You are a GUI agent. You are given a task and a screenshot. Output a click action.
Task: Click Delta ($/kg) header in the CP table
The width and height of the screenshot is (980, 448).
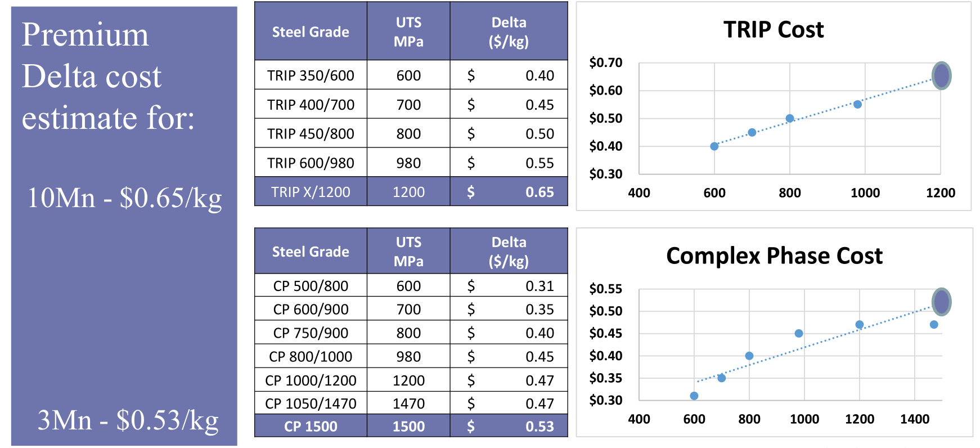coord(509,252)
